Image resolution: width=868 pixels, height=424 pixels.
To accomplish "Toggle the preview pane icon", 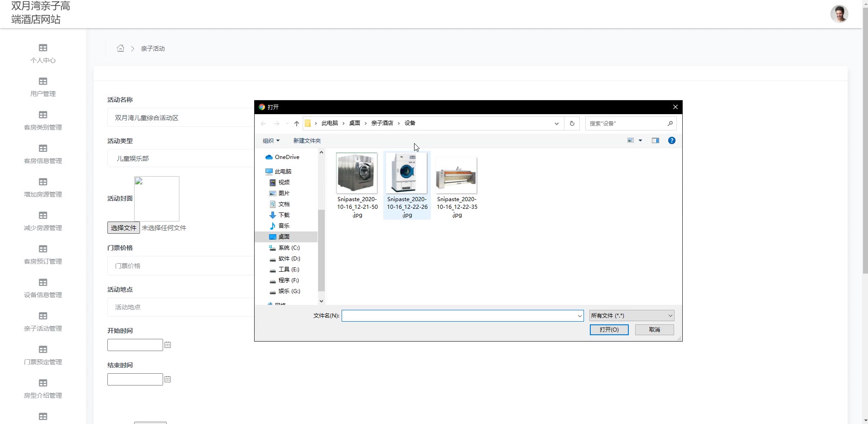I will (x=655, y=141).
